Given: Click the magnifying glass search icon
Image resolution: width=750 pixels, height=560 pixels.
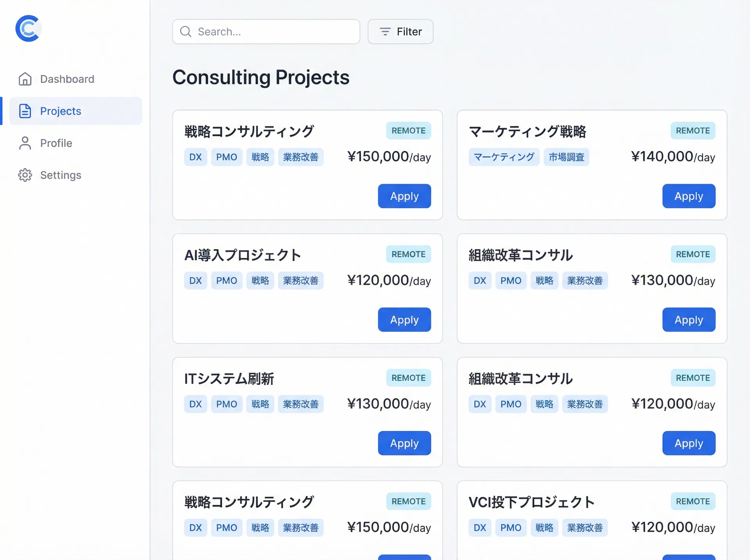Looking at the screenshot, I should coord(185,32).
